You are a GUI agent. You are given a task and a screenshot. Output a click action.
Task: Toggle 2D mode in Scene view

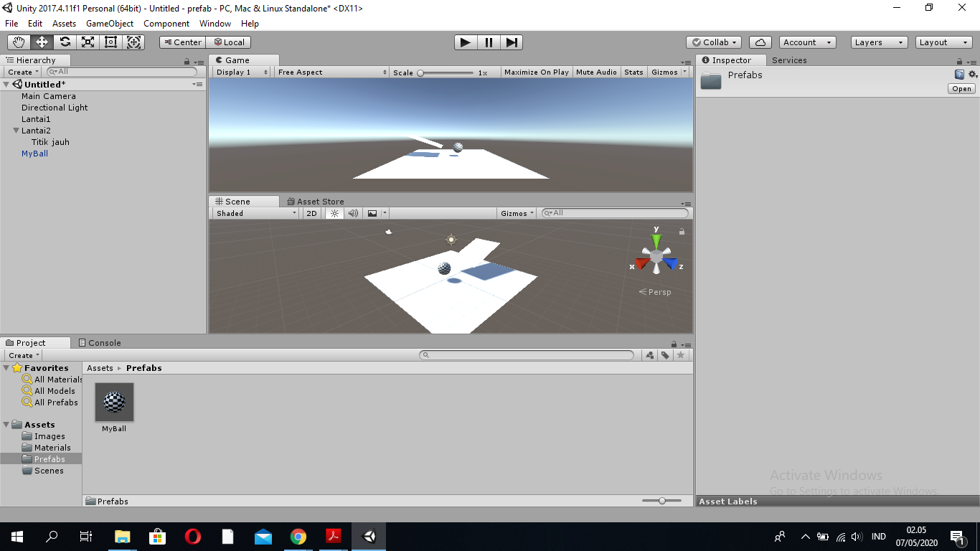click(311, 213)
